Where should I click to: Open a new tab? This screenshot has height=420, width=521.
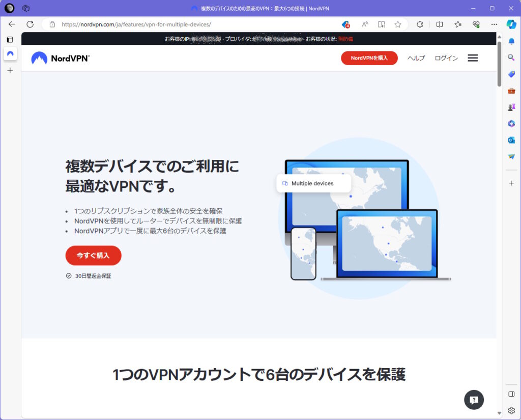[x=10, y=70]
